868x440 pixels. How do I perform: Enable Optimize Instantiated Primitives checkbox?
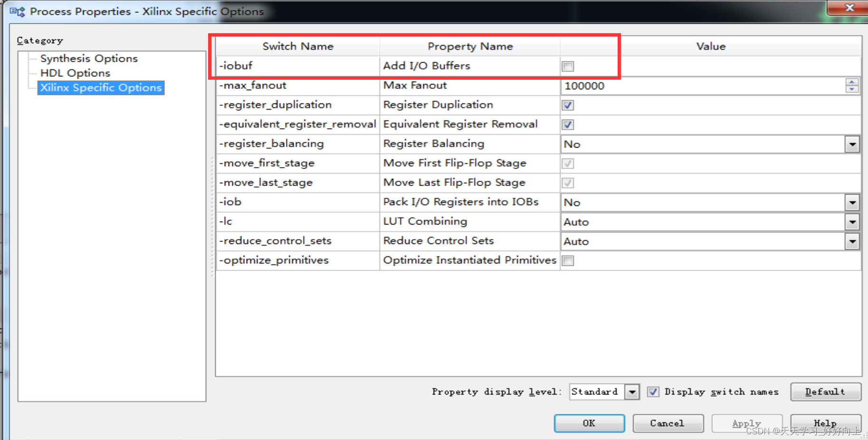point(568,261)
